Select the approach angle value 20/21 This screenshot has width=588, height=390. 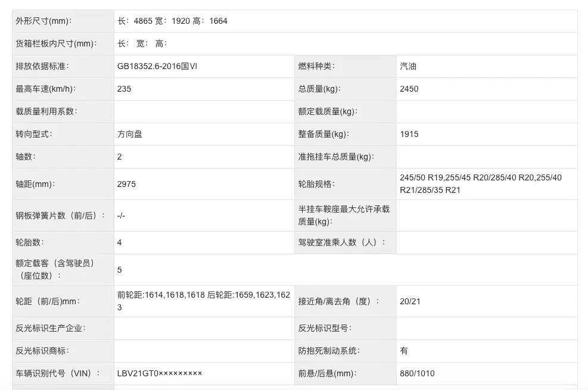click(x=411, y=301)
